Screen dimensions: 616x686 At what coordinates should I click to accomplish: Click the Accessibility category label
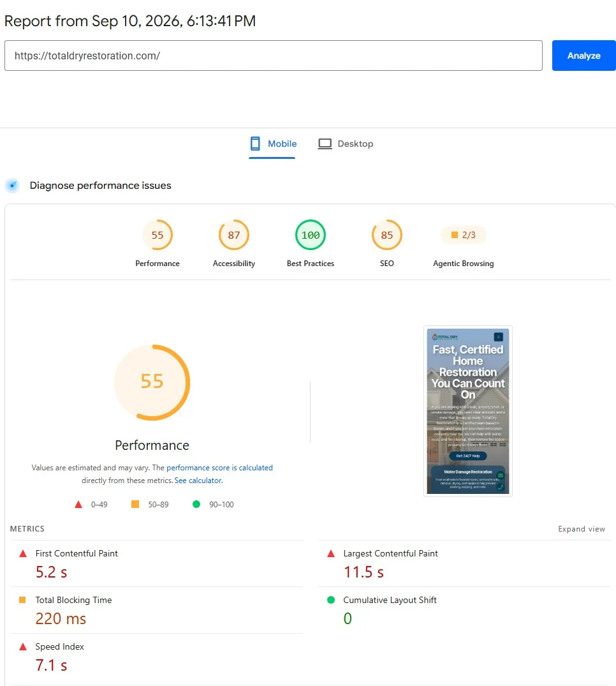[x=234, y=264]
